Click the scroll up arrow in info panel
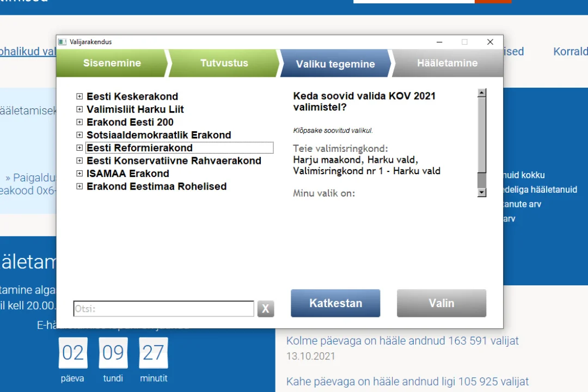This screenshot has height=392, width=588. click(x=482, y=93)
